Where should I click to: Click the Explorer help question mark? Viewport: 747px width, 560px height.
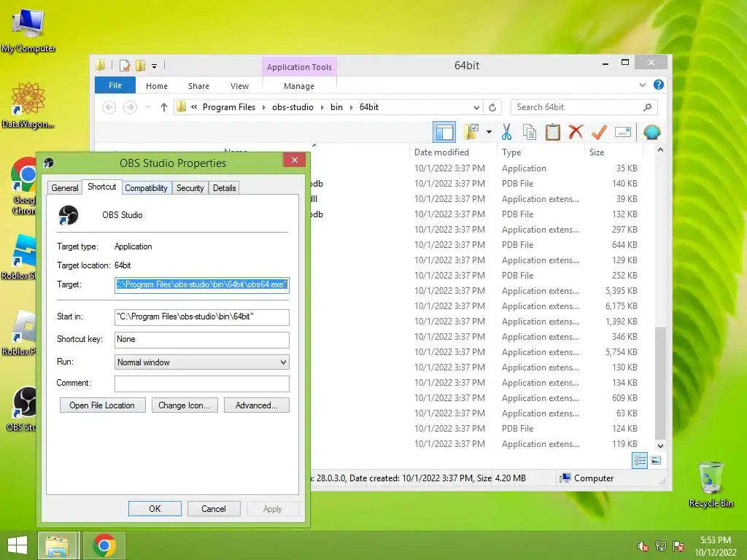659,85
